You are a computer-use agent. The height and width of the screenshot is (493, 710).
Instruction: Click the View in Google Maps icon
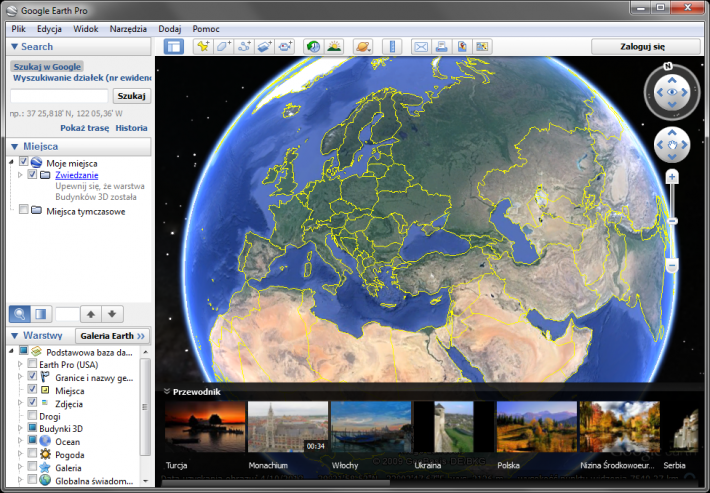(462, 46)
